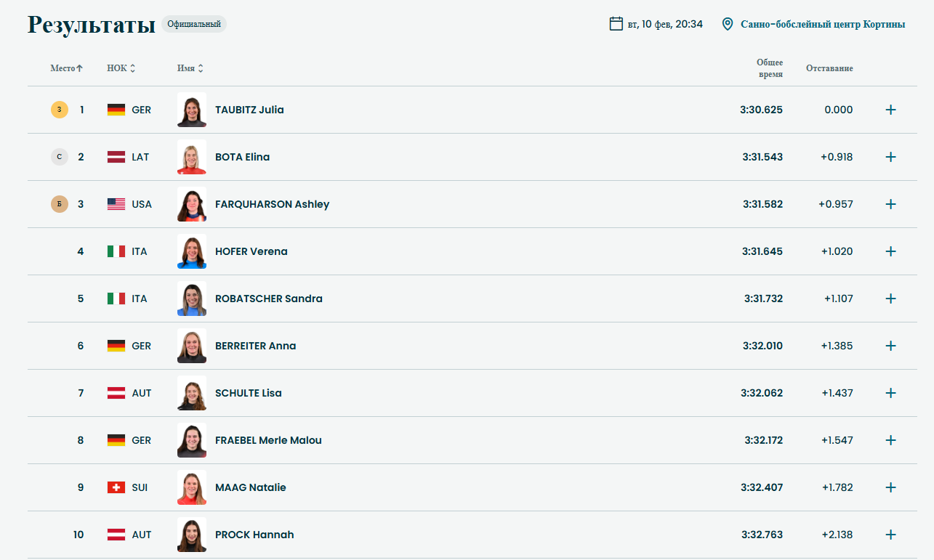Screen dimensions: 934x560
Task: Click the Официальный status badge
Action: coord(193,24)
